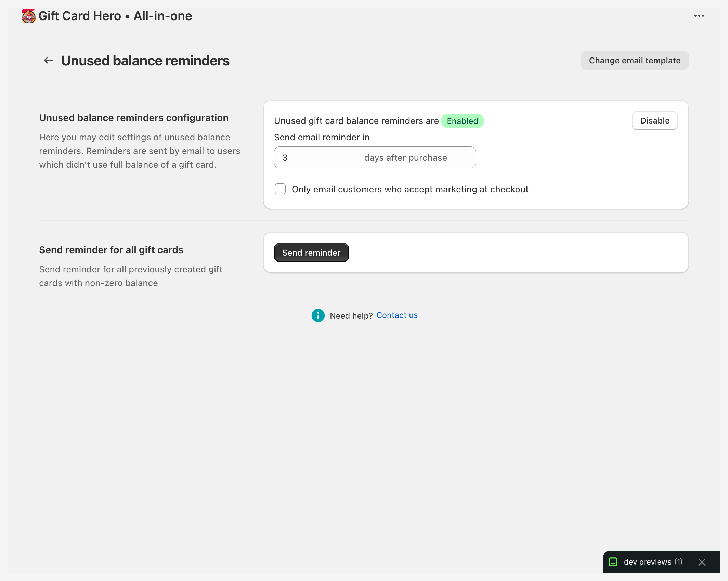Follow the Contact us link
Image resolution: width=728 pixels, height=581 pixels.
coord(396,315)
